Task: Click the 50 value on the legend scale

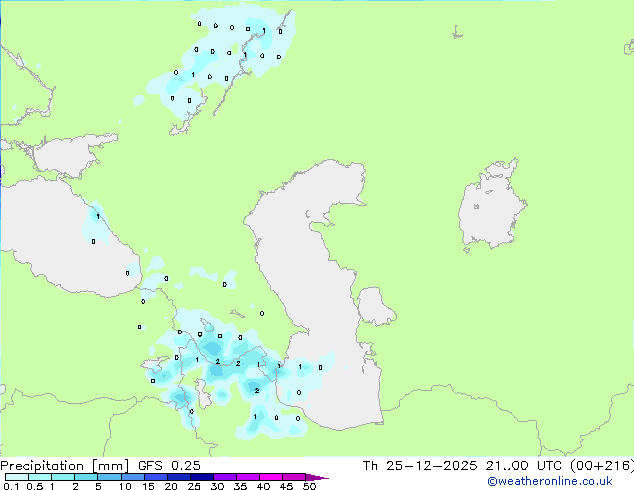Action: 309,487
